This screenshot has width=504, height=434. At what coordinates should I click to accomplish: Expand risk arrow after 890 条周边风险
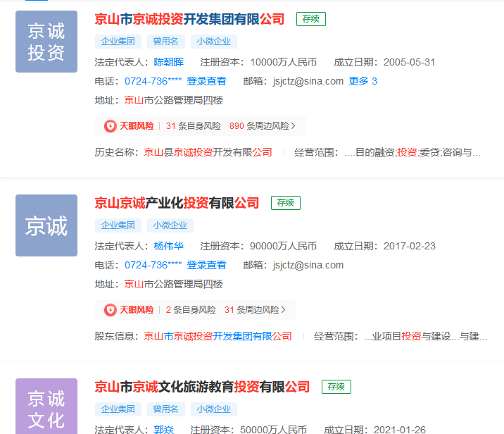click(x=293, y=126)
